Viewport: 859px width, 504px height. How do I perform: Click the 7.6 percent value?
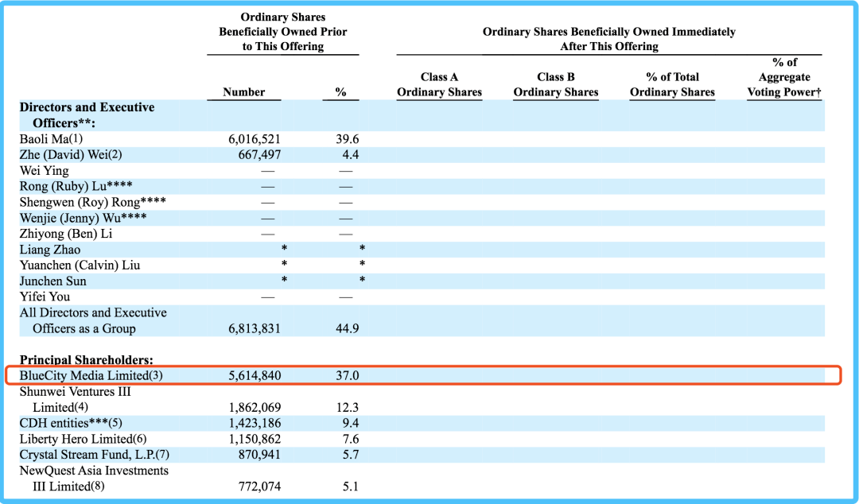point(351,440)
